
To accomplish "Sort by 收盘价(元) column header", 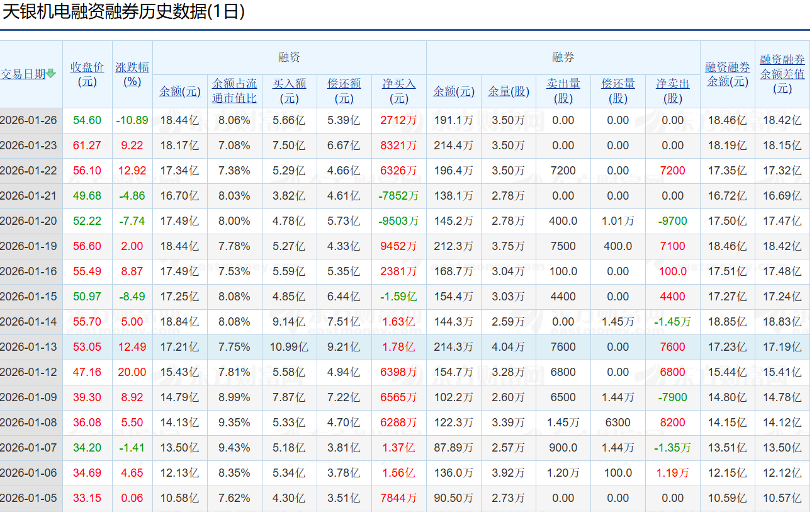I will click(x=87, y=74).
